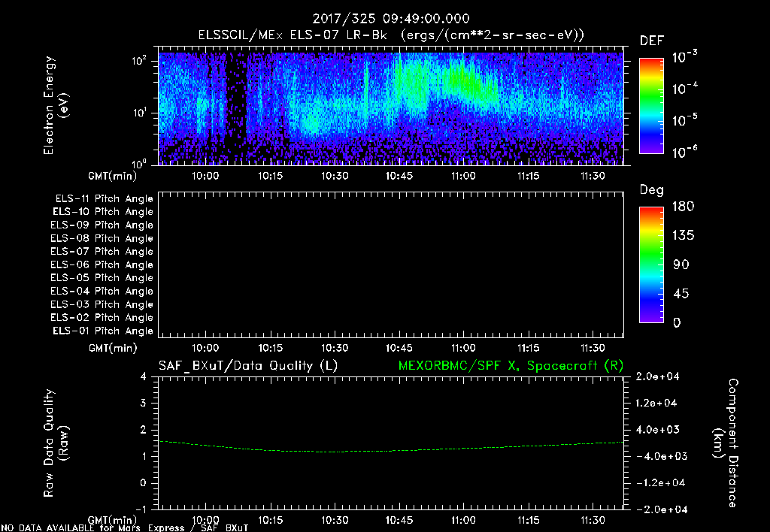Click 10:15 tick label under pitch angle panel
Screen dimensions: 770x532
(270, 348)
